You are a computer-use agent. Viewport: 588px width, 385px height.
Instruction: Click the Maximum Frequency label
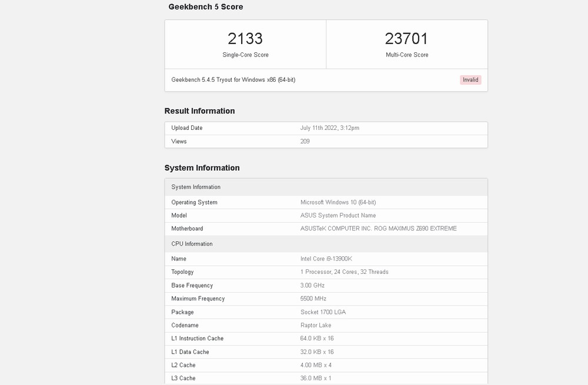[198, 299]
